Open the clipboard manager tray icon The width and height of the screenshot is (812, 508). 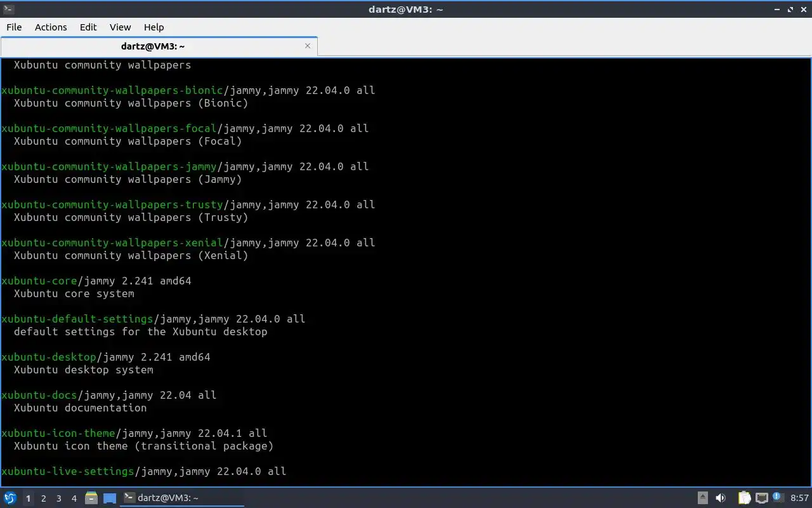[x=744, y=498]
